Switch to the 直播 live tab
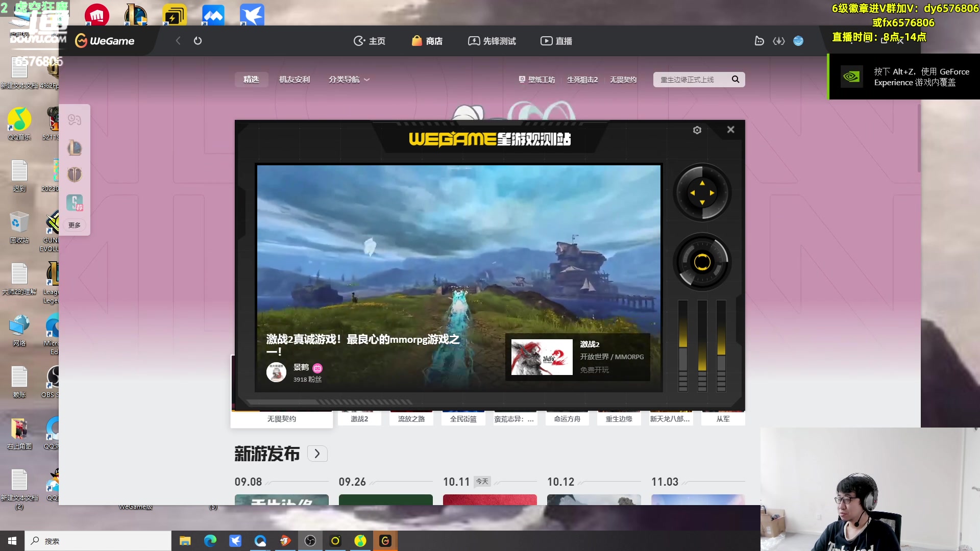Screen dimensions: 980x551 556,41
